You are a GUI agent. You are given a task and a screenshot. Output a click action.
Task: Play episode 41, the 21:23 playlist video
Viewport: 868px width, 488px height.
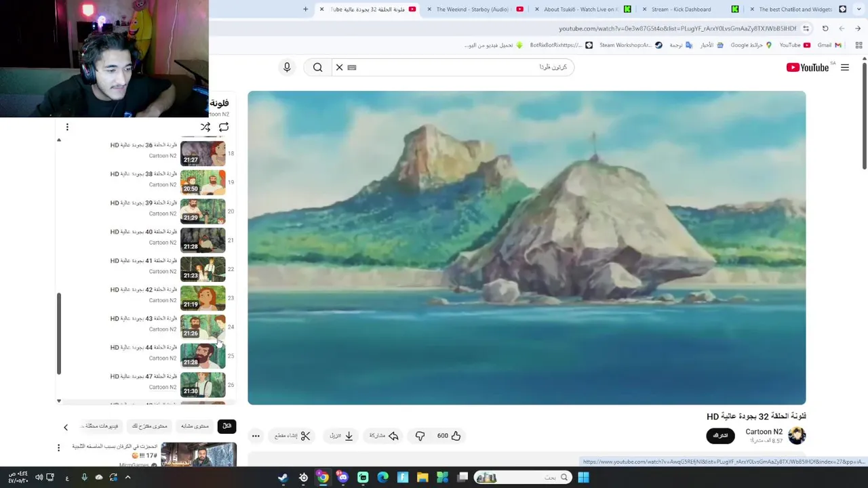click(x=203, y=269)
